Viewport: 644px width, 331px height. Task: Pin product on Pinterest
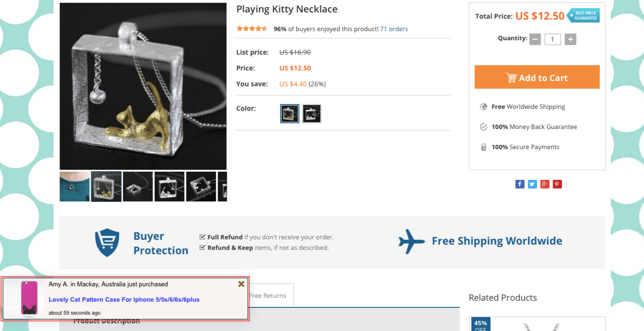pyautogui.click(x=557, y=184)
